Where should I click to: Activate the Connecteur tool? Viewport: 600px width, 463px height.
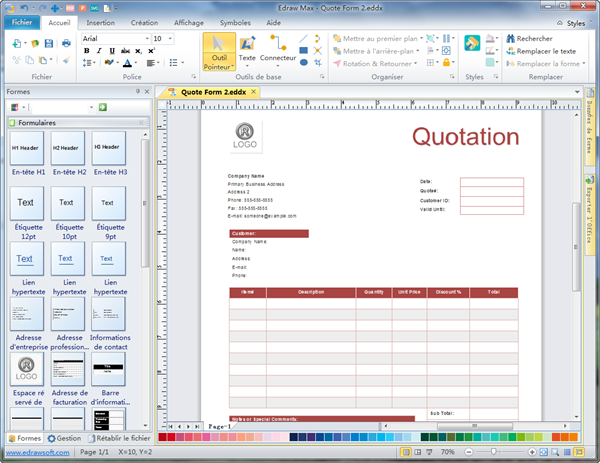tap(277, 43)
